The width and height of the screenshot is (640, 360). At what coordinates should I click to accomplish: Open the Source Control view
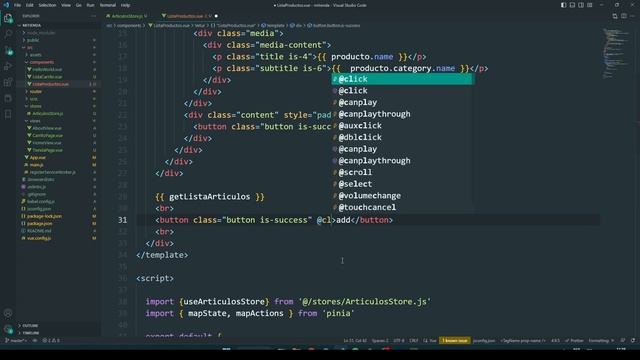tap(8, 51)
